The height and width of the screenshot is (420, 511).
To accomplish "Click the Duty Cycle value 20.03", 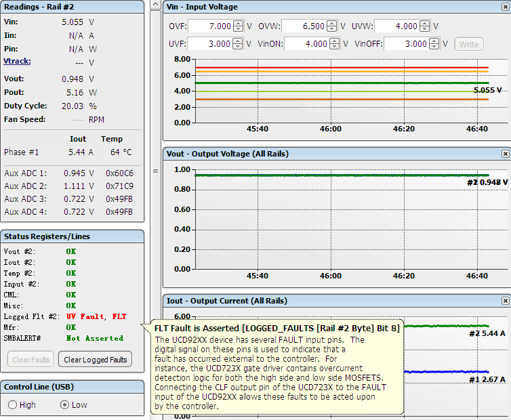I will click(x=73, y=106).
